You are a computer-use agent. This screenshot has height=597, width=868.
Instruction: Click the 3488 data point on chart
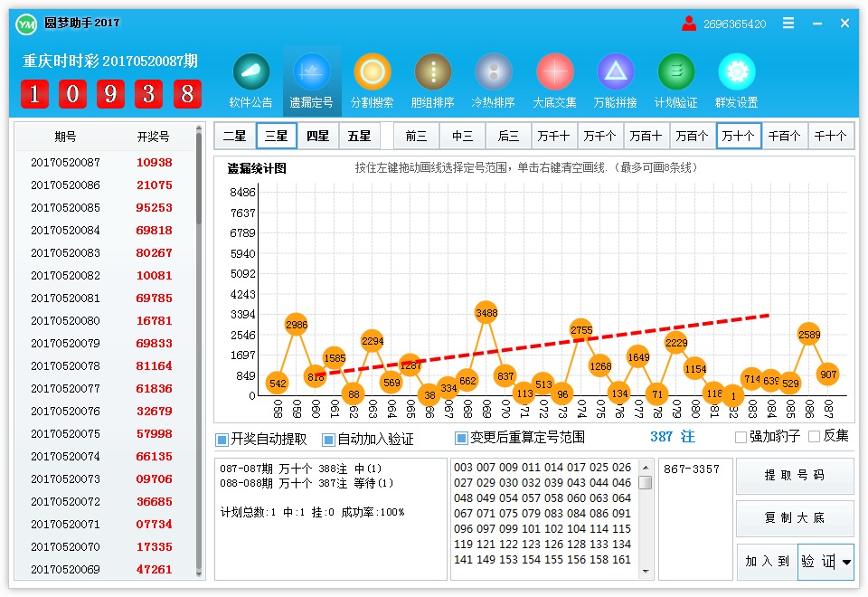[486, 313]
